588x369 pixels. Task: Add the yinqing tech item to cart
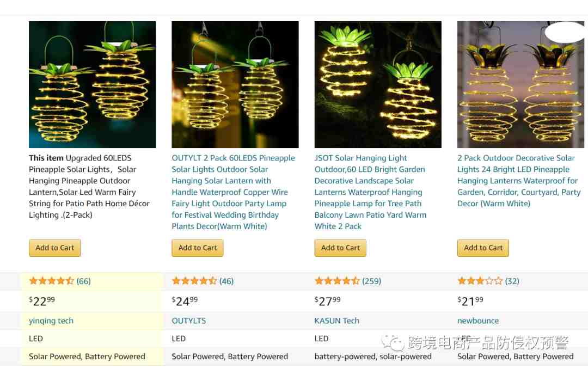[x=55, y=248]
